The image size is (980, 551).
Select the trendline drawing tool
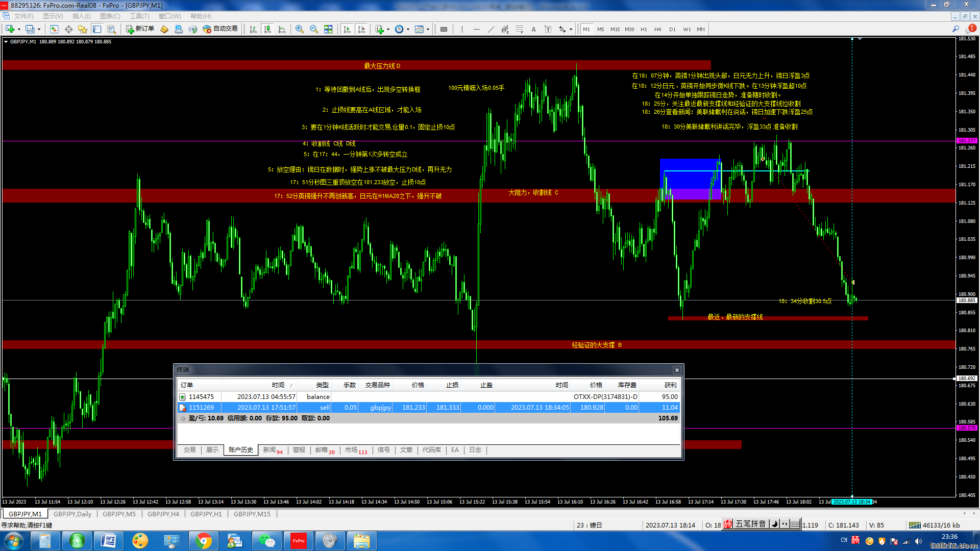pyautogui.click(x=491, y=29)
